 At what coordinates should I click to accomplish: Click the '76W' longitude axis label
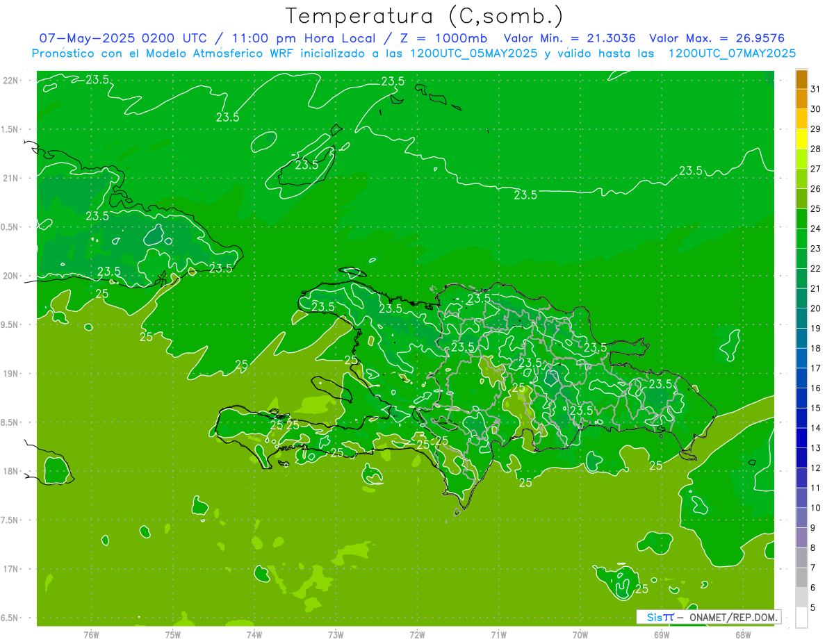coord(91,635)
